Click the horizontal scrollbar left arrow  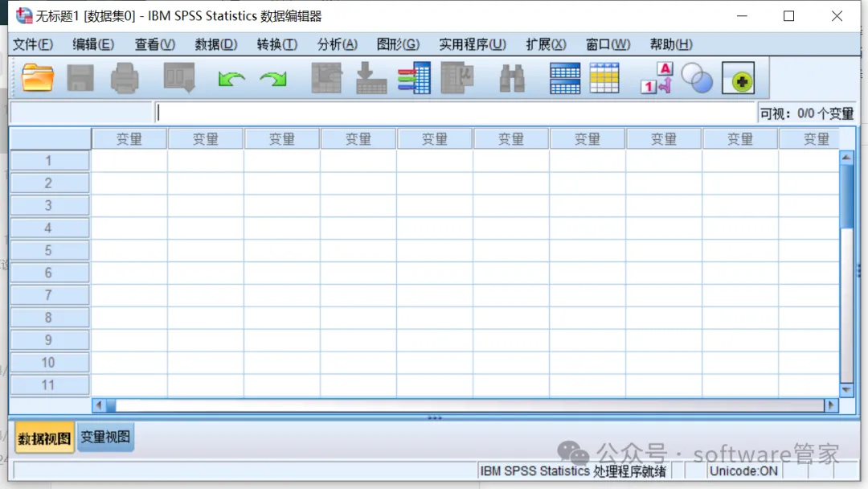point(99,405)
